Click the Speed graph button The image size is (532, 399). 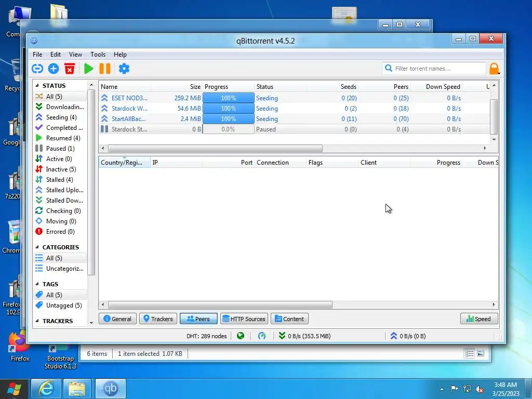click(x=479, y=319)
